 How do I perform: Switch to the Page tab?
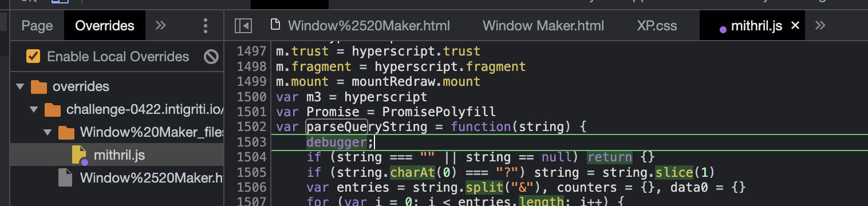click(37, 26)
